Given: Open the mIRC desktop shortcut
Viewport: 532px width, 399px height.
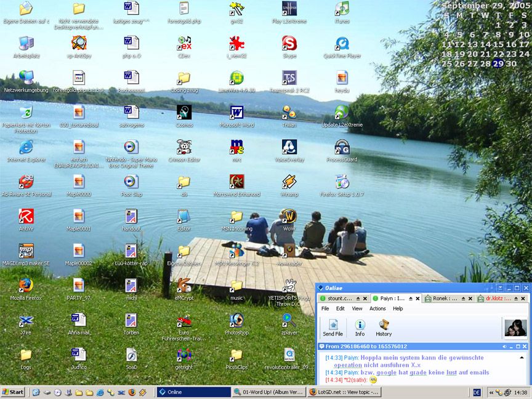Looking at the screenshot, I should pos(237,147).
